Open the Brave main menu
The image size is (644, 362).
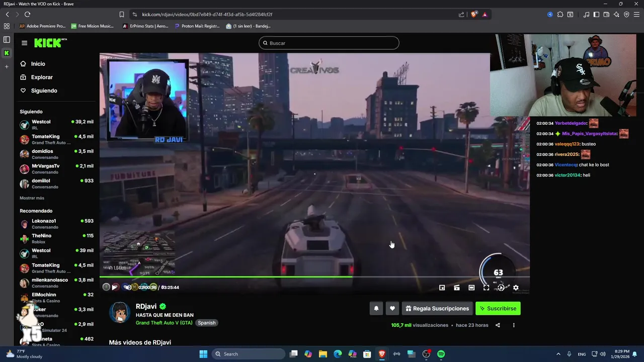636,15
